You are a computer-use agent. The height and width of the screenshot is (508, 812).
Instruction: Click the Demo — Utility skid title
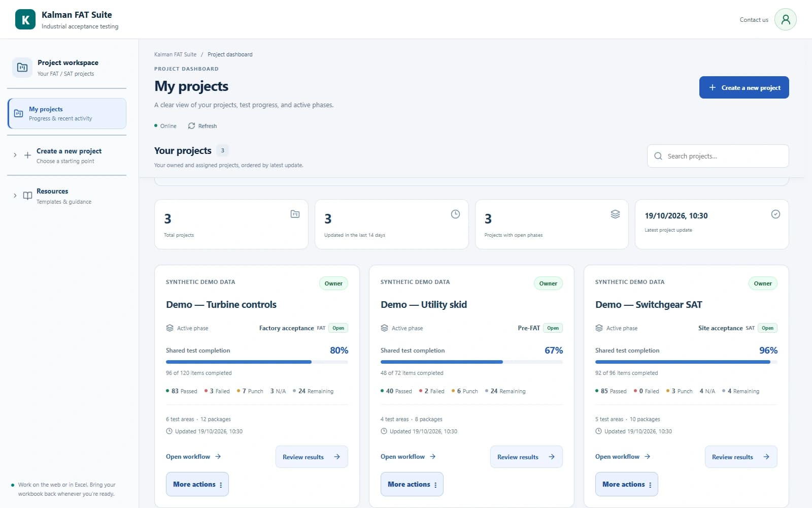(x=424, y=304)
